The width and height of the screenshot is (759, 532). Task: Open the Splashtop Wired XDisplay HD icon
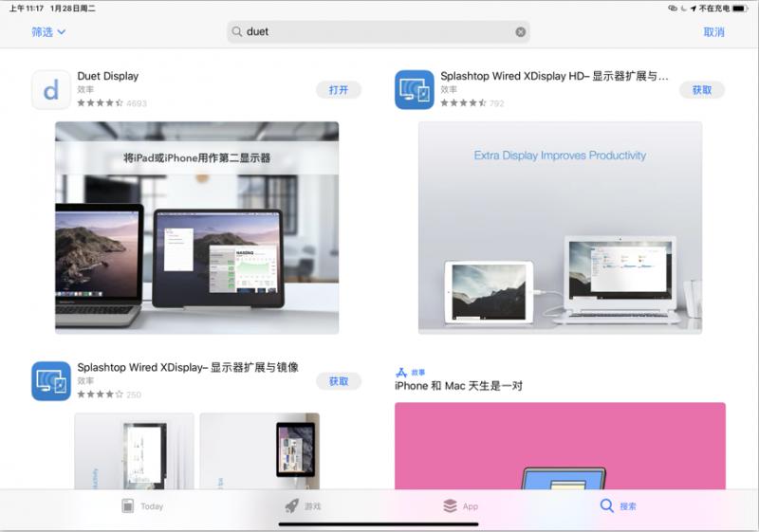[415, 90]
